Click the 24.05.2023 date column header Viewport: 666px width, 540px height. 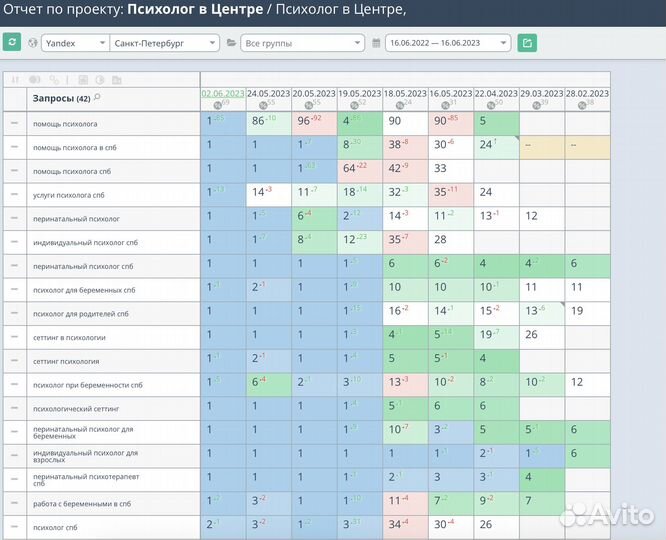click(x=268, y=93)
